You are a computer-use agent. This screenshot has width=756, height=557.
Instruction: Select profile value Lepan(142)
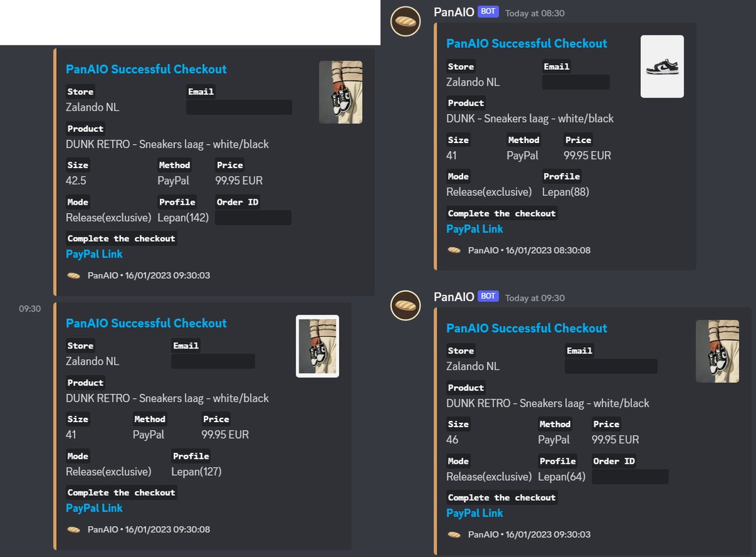[183, 218]
